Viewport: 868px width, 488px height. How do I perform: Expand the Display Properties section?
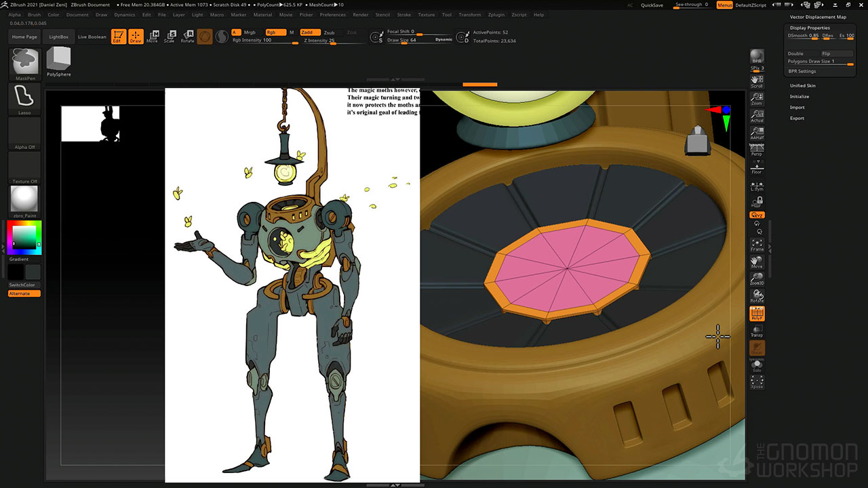pyautogui.click(x=809, y=28)
